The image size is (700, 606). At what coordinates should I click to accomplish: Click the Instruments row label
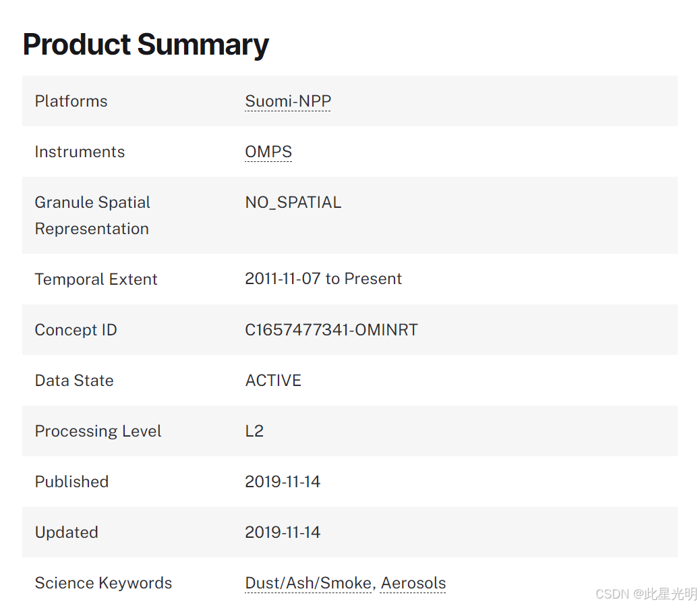80,152
